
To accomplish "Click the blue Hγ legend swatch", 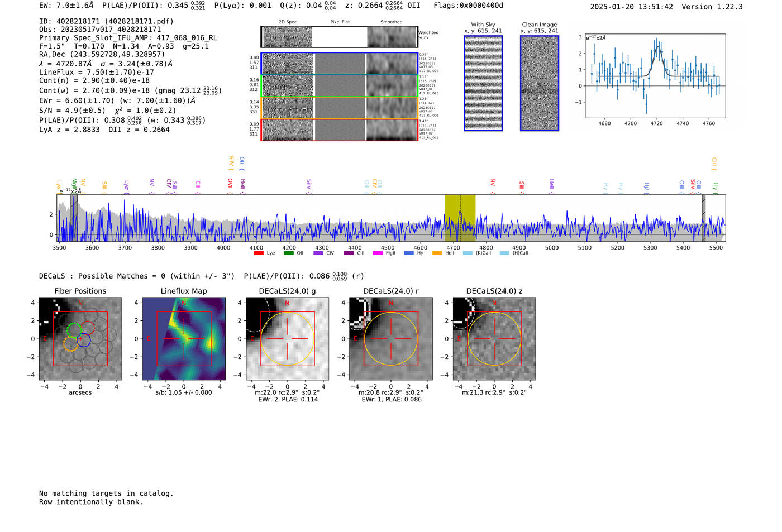I will point(409,253).
